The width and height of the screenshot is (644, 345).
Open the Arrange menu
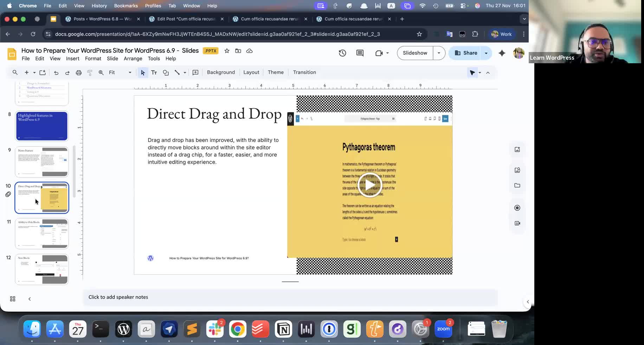133,59
